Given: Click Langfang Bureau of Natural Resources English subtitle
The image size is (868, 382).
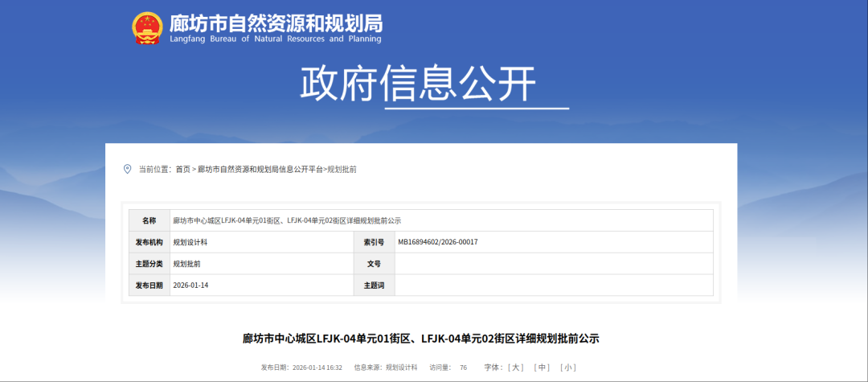Looking at the screenshot, I should [x=276, y=39].
